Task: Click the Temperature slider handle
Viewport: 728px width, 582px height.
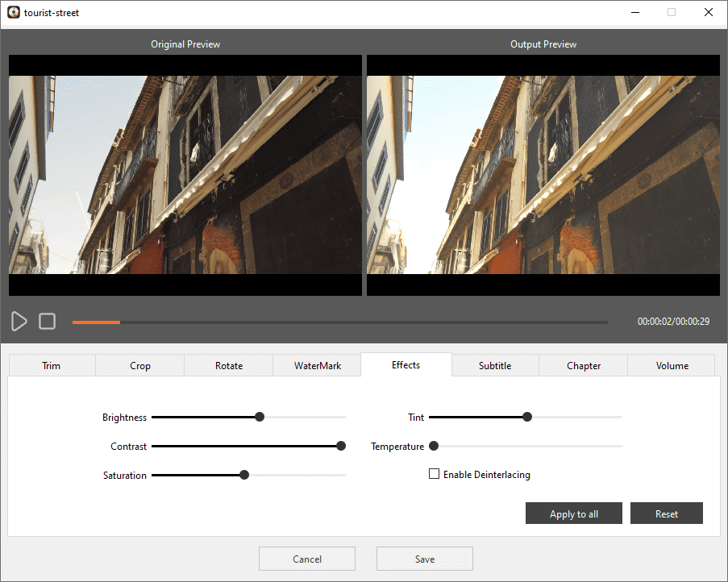Action: 434,446
